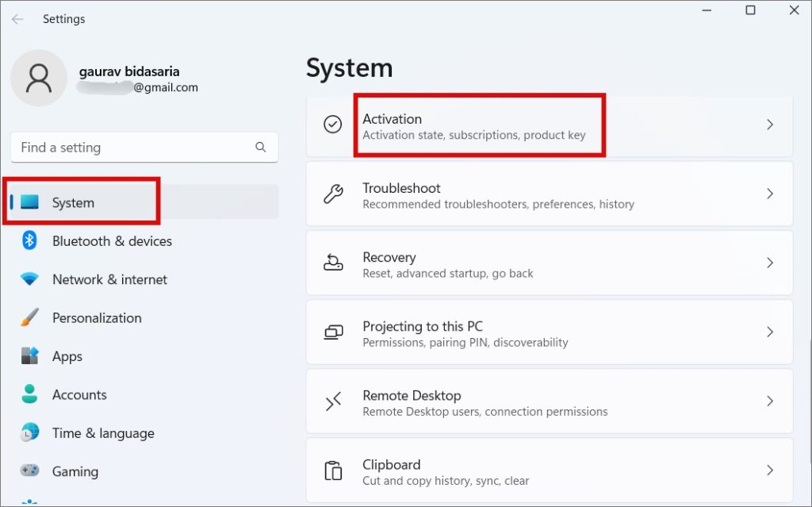This screenshot has width=812, height=507.
Task: Click the user profile avatar icon
Action: click(39, 79)
